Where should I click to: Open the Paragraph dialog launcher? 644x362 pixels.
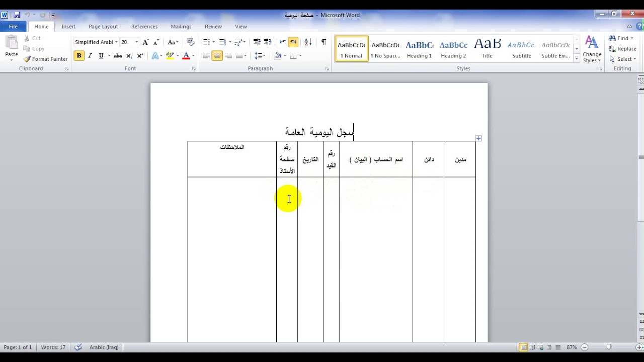click(327, 69)
